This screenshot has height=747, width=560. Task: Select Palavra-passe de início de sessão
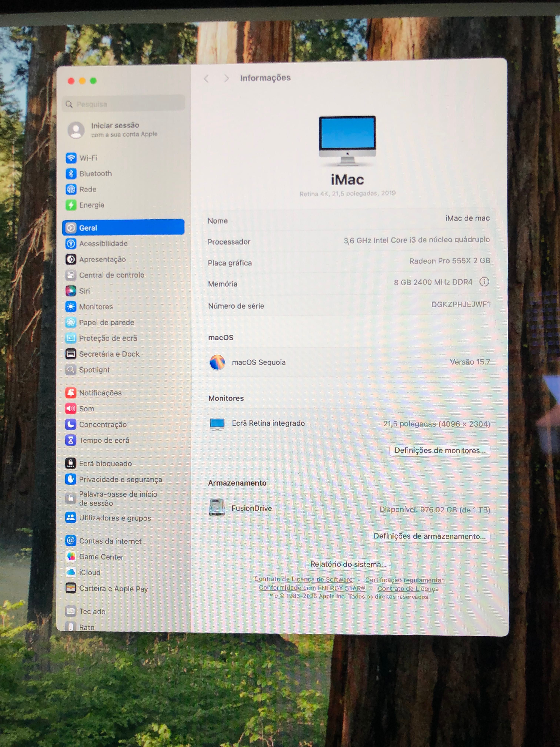pos(123,498)
